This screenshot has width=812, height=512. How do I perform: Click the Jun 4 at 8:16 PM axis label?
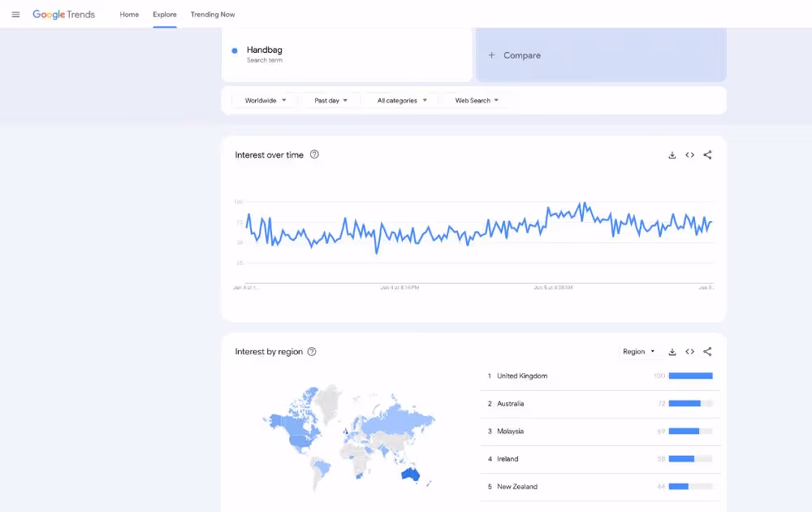(400, 288)
